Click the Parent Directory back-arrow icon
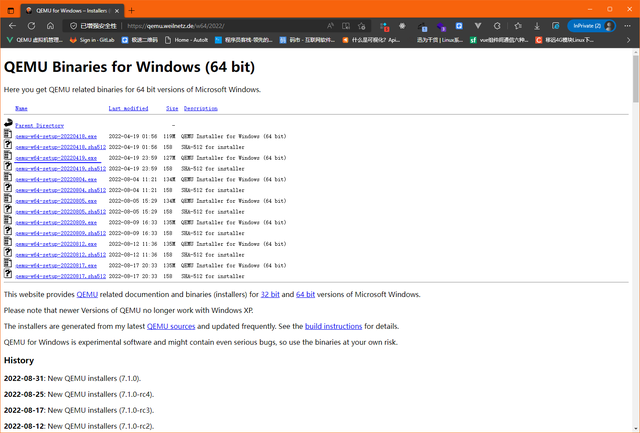The image size is (640, 433). click(x=8, y=122)
